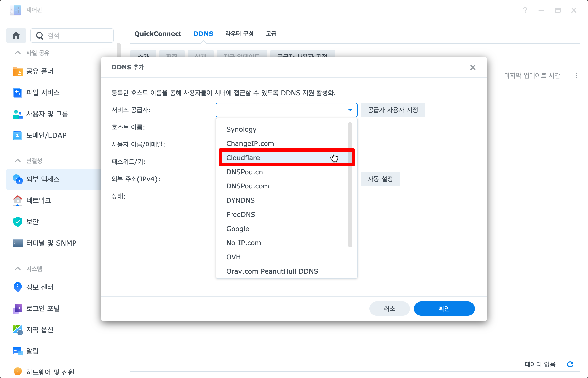Click the home icon in sidebar
The height and width of the screenshot is (378, 588).
click(16, 35)
